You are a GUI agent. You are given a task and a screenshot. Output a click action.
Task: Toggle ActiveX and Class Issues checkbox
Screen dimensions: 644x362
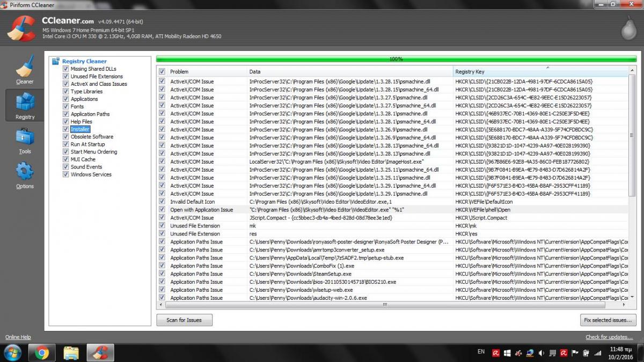coord(66,84)
